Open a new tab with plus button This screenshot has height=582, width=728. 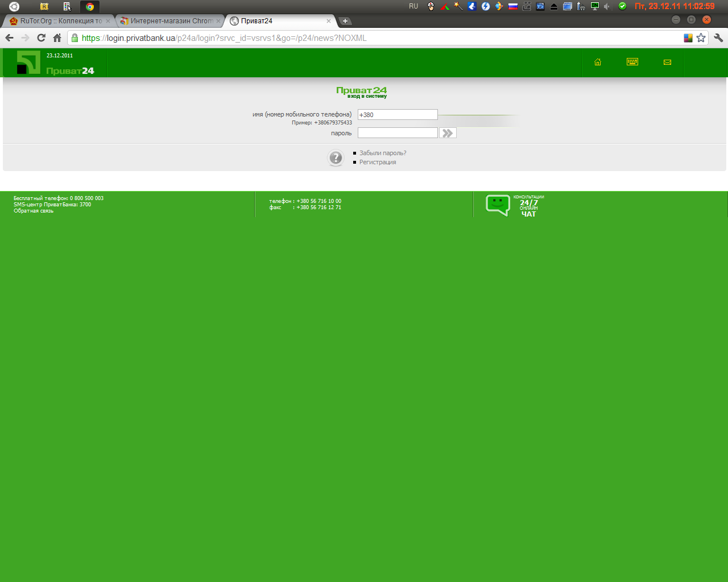pyautogui.click(x=345, y=21)
